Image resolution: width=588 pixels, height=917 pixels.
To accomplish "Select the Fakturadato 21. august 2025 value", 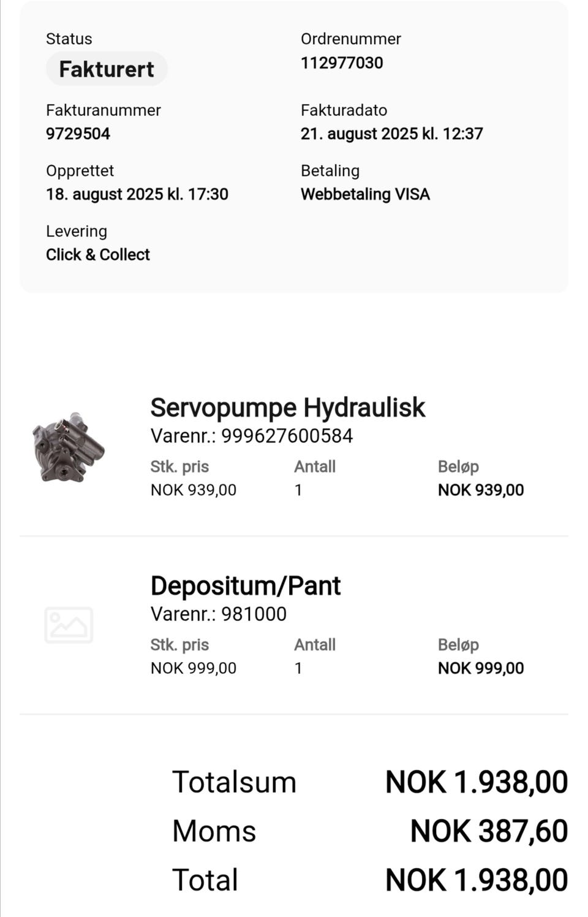I will [x=392, y=134].
